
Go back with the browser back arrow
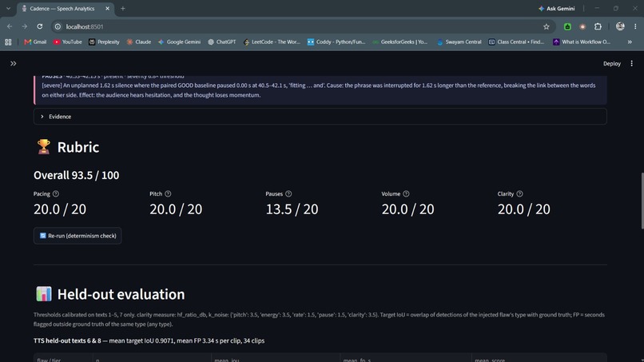coord(10,26)
